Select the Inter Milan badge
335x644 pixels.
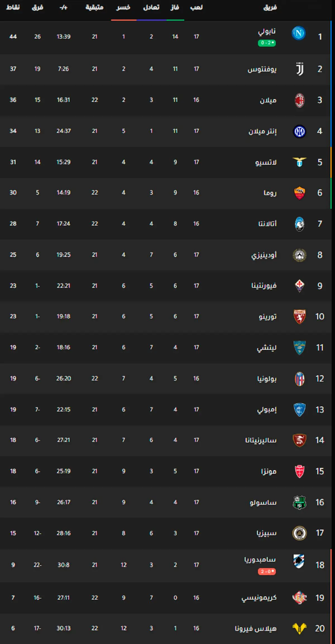tap(300, 131)
